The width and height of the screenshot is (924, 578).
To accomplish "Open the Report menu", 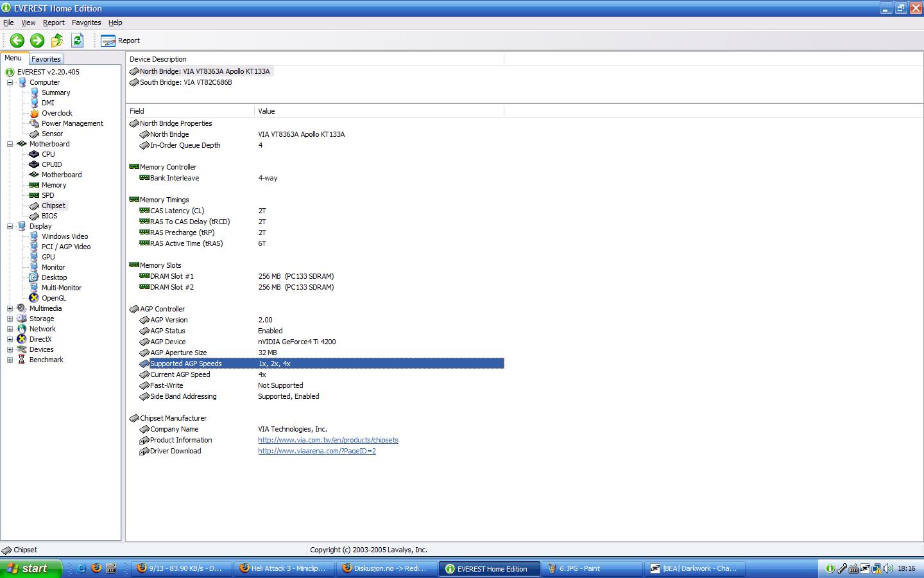I will click(54, 22).
